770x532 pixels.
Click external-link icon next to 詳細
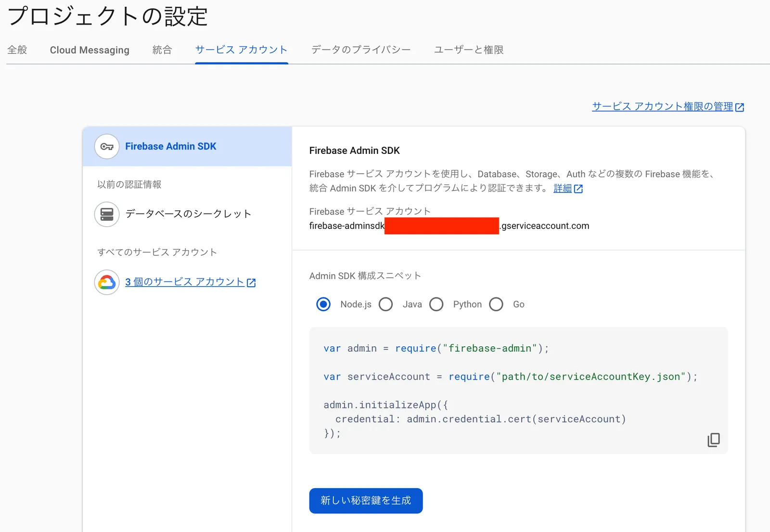click(578, 189)
